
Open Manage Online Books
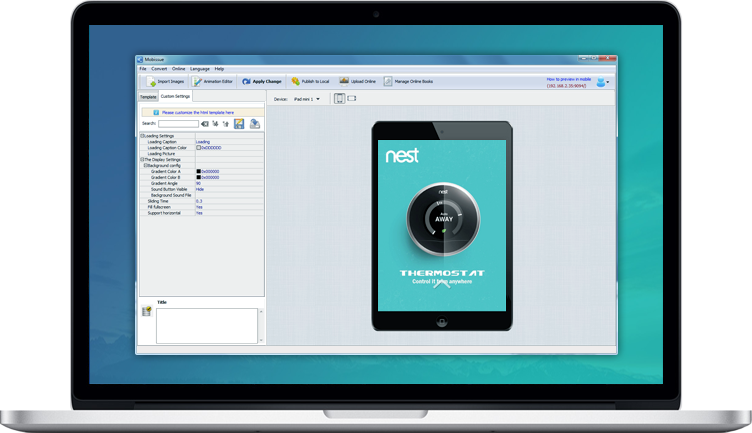(x=408, y=82)
